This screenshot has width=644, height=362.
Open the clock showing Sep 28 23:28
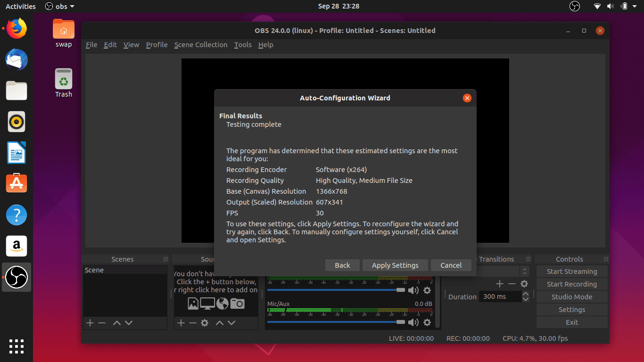tap(339, 6)
